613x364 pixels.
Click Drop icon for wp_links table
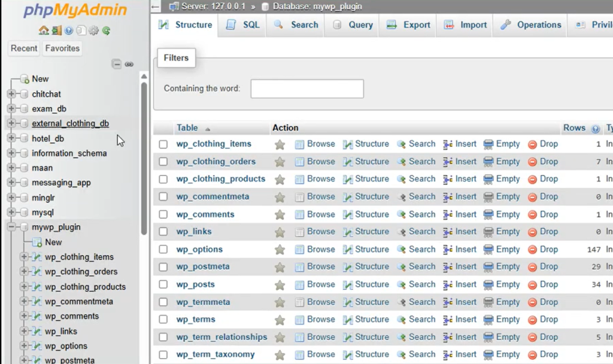coord(532,232)
